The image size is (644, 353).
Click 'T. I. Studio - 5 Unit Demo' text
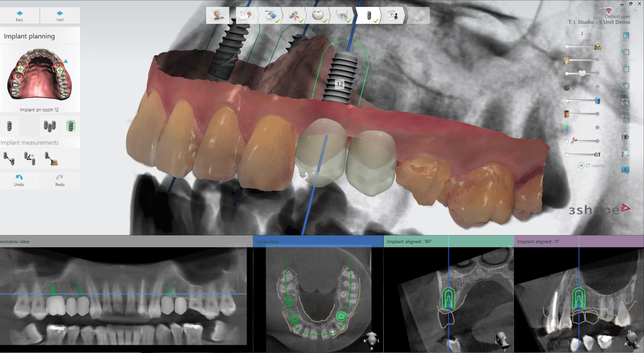pos(599,22)
